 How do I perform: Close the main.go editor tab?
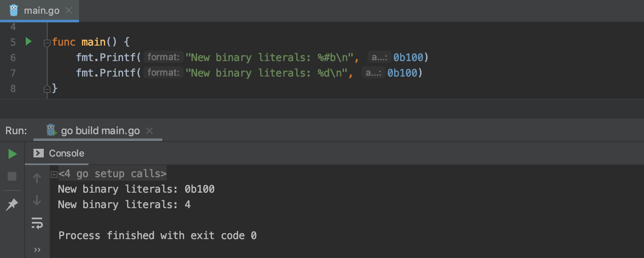[69, 11]
